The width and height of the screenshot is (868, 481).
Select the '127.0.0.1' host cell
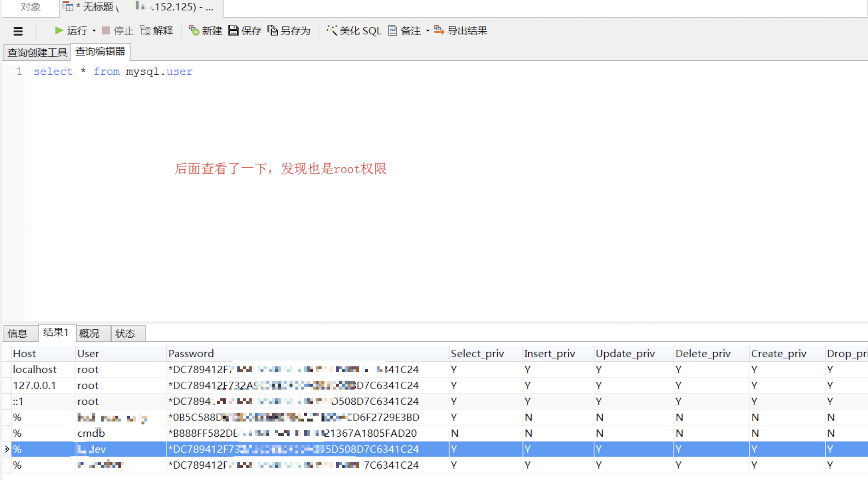(x=43, y=385)
